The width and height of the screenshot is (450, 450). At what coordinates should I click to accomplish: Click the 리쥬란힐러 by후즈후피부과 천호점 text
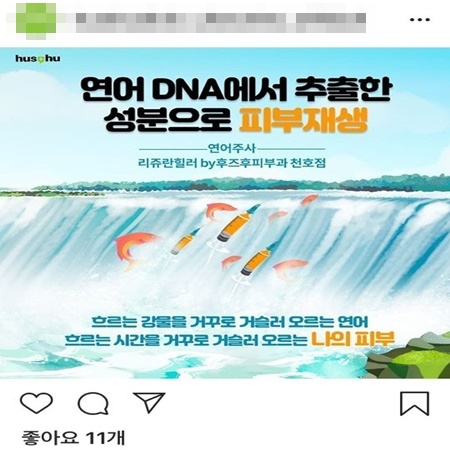click(x=232, y=163)
